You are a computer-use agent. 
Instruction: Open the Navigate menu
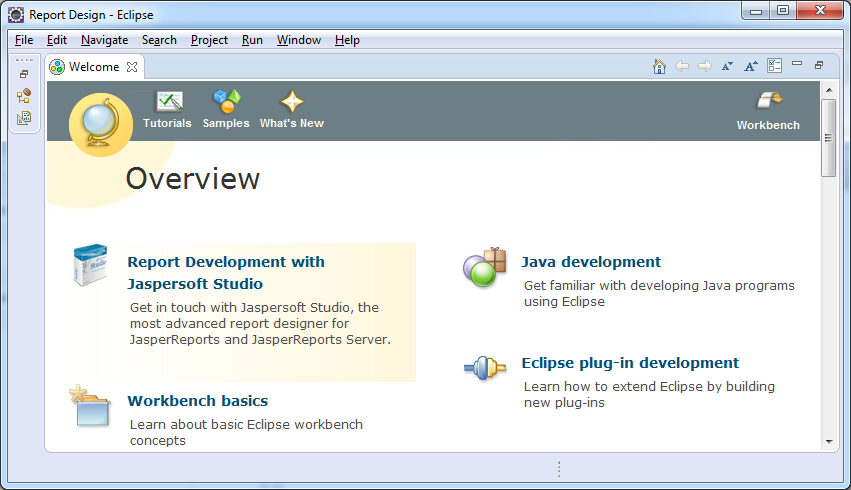(x=104, y=40)
